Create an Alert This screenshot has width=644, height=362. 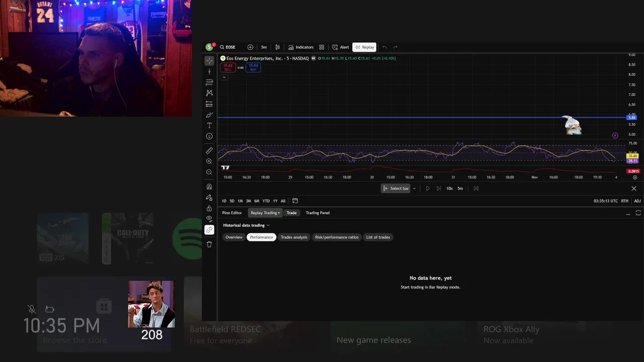tap(341, 47)
